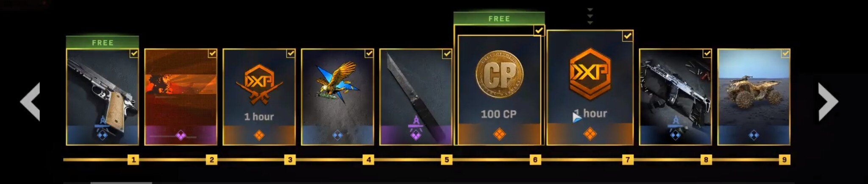Image resolution: width=868 pixels, height=184 pixels.
Task: Select the pistol blueprint reward card
Action: click(103, 97)
